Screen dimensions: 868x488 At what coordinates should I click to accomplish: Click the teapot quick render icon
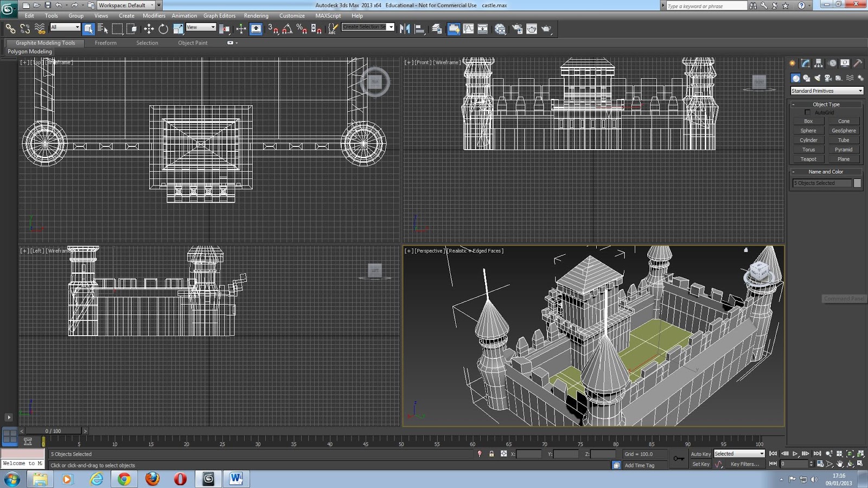click(x=546, y=29)
